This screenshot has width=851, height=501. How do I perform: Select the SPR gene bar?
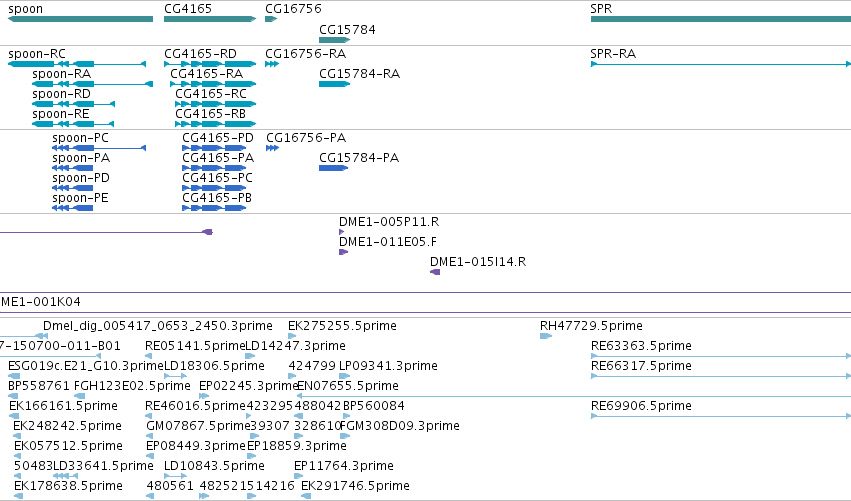tap(721, 19)
